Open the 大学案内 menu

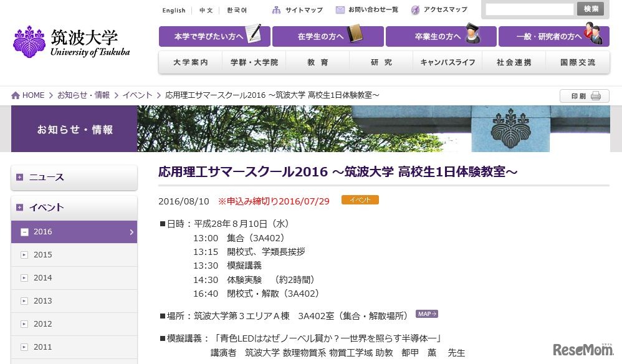pos(191,62)
